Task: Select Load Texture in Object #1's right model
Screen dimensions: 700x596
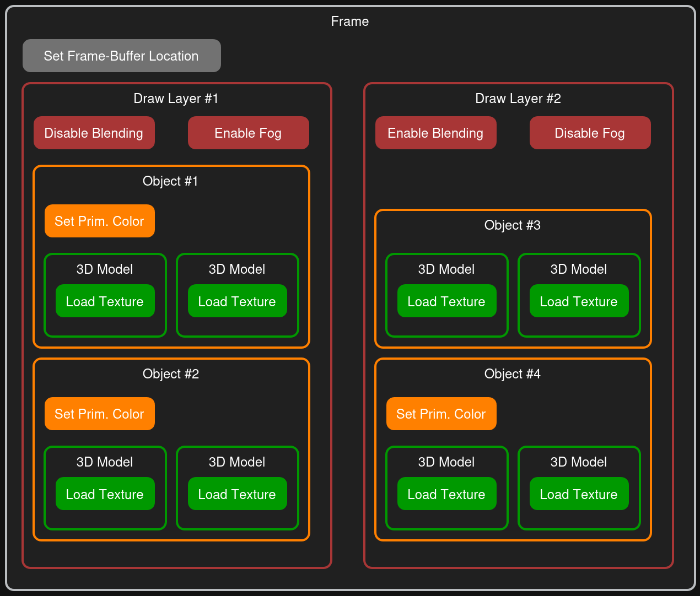Action: [237, 301]
